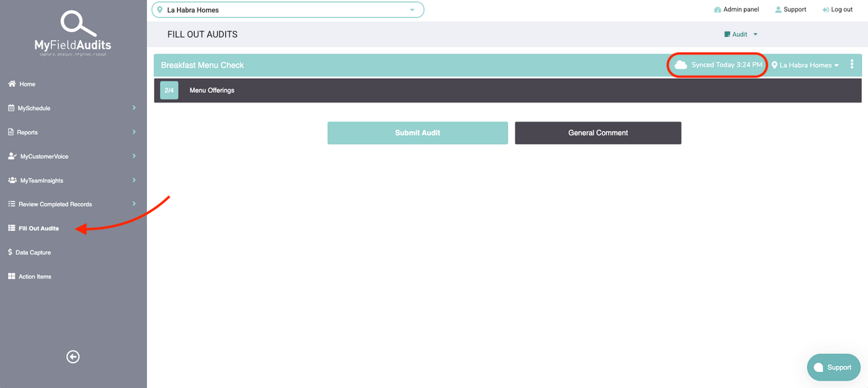Click the chat bubble in Support widget
868x388 pixels.
[819, 367]
